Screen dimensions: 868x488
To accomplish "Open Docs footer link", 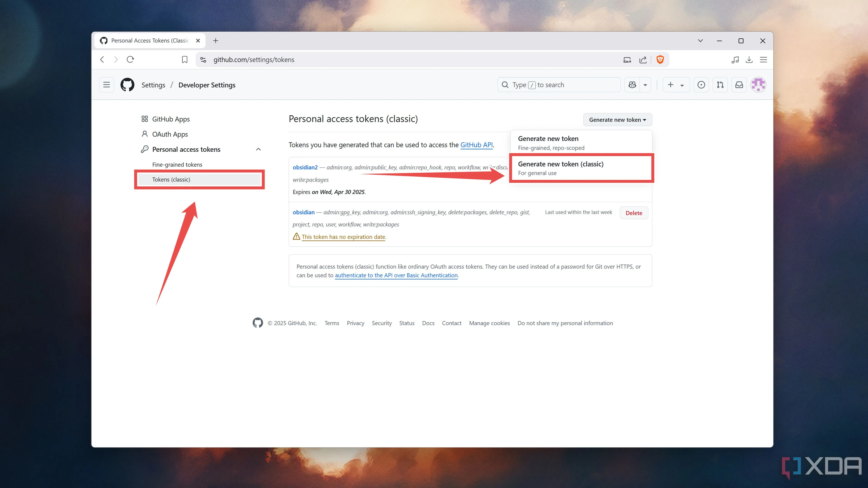I will pos(428,323).
